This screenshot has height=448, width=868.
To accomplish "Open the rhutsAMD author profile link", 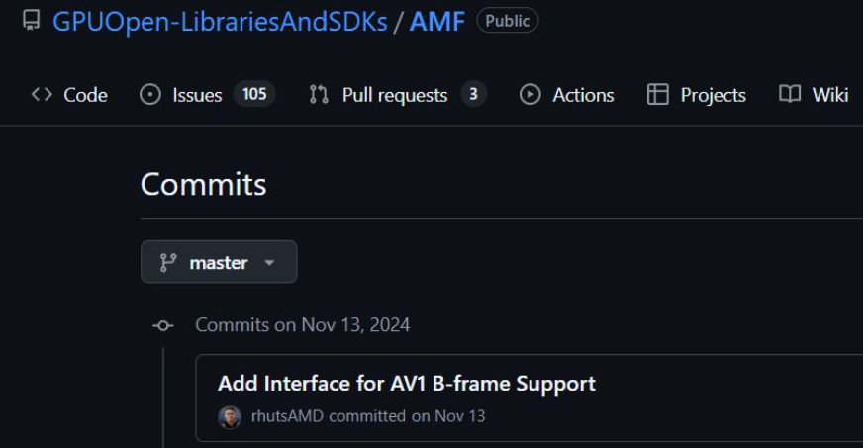I will pos(287,416).
